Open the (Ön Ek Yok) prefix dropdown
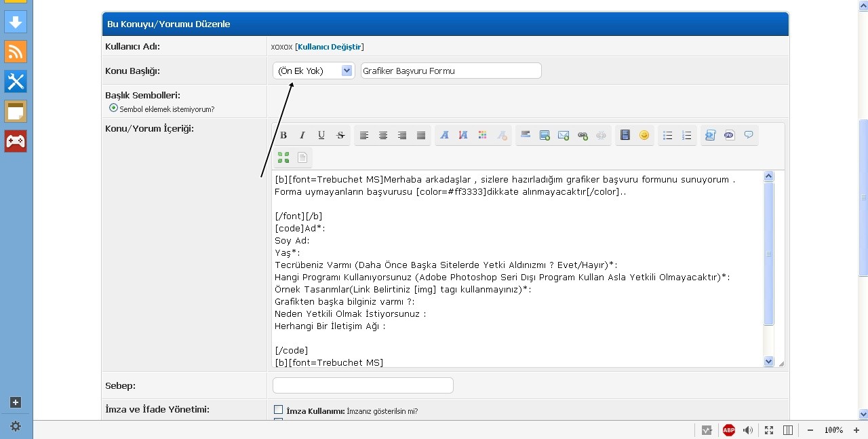Screen dimensions: 868x439 tap(313, 71)
